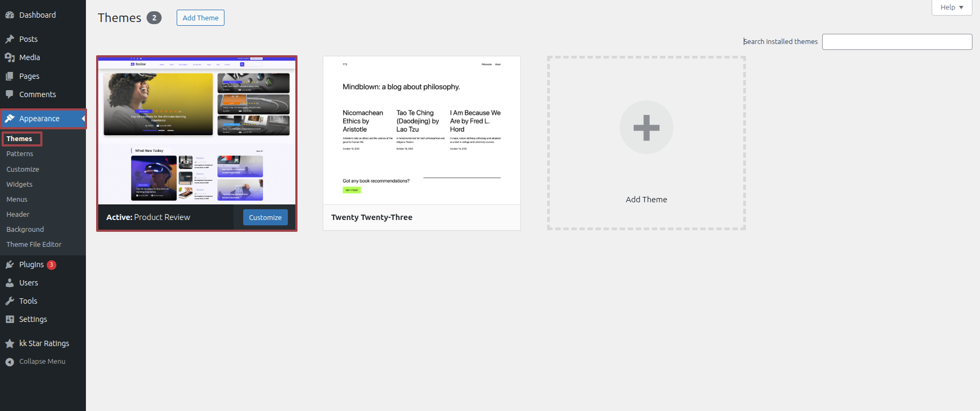Click the Posts pushpin icon
980x411 pixels.
click(10, 39)
